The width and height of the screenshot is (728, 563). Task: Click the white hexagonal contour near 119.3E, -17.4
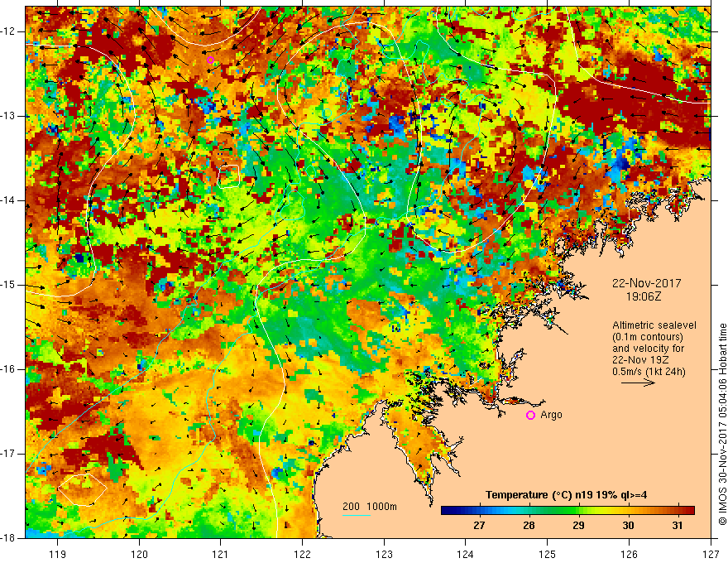click(x=83, y=489)
